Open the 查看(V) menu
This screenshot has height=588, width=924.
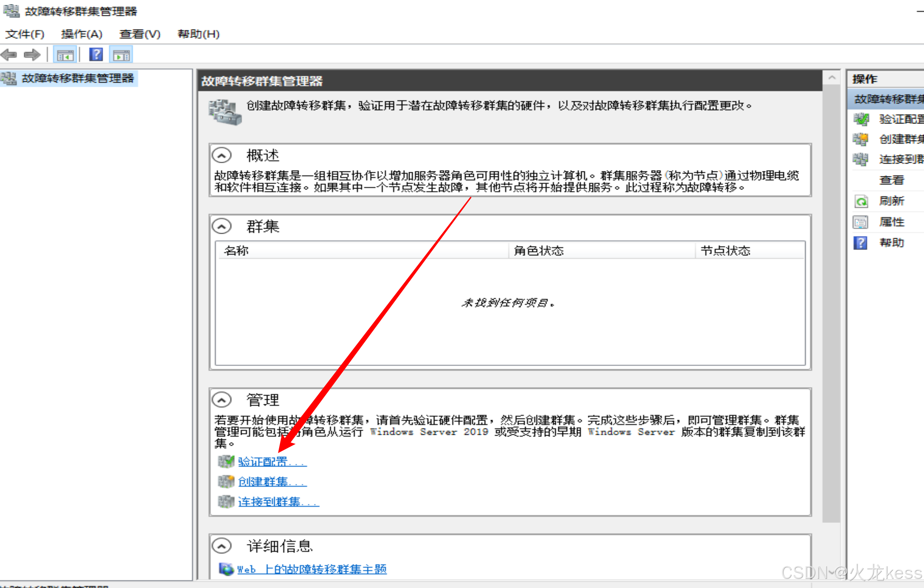(x=140, y=34)
